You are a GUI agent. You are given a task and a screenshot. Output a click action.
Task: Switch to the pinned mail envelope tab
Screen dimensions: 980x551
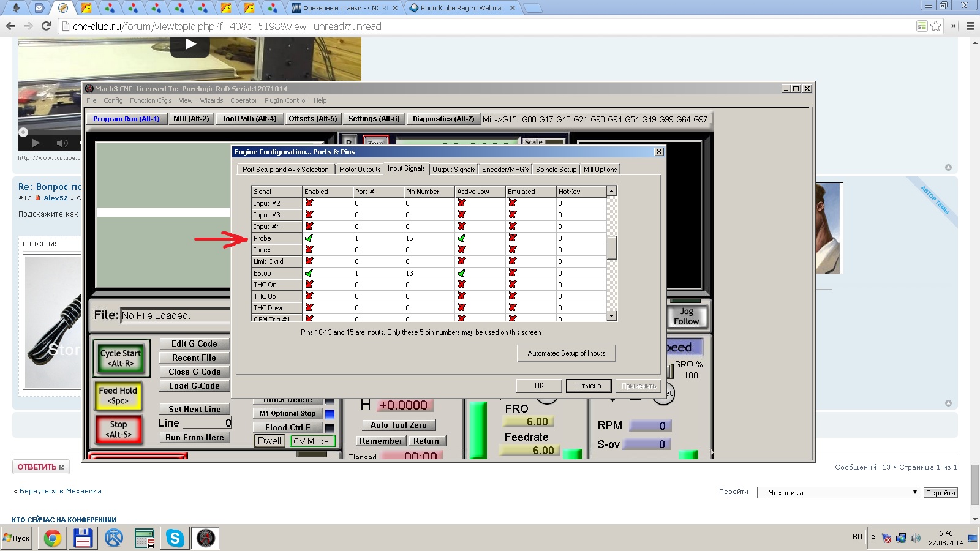39,8
